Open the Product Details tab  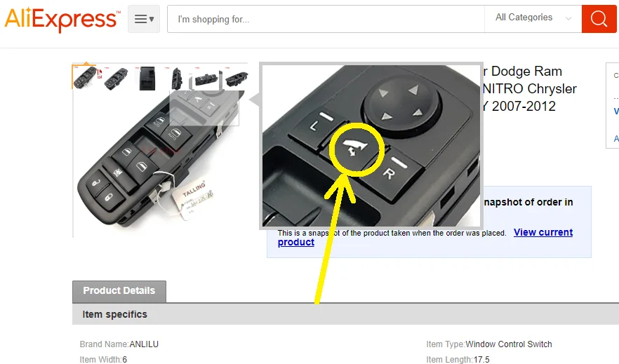(119, 291)
